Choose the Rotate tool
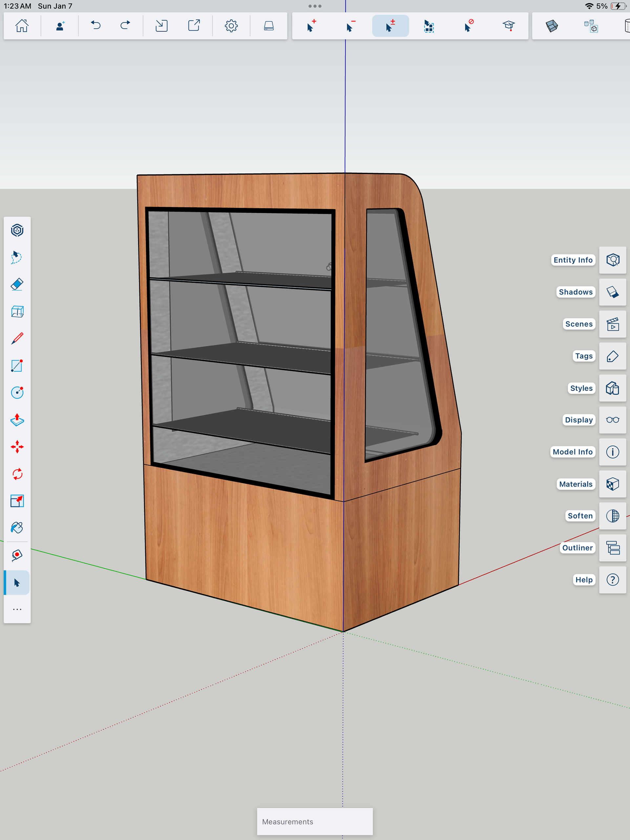 pyautogui.click(x=17, y=474)
